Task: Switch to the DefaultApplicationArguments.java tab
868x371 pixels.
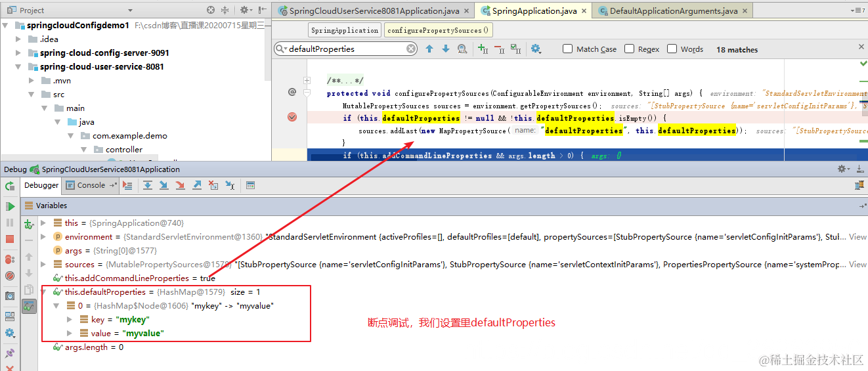Action: pyautogui.click(x=673, y=11)
